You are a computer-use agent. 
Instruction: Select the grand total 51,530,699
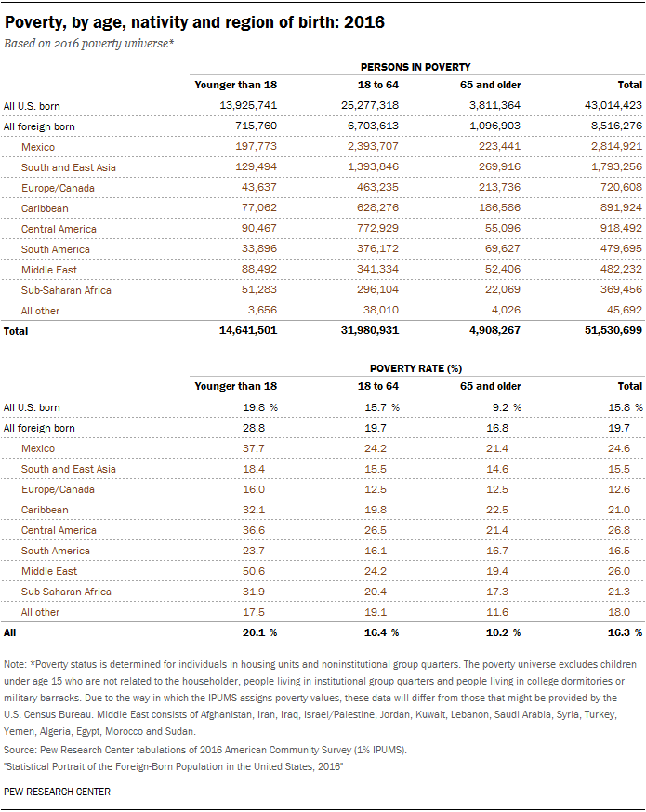(613, 330)
